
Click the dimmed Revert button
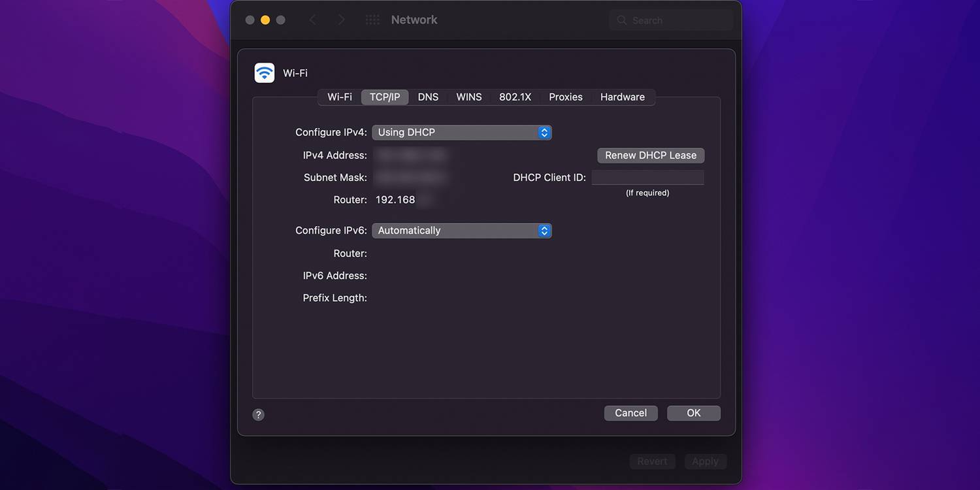click(x=652, y=461)
